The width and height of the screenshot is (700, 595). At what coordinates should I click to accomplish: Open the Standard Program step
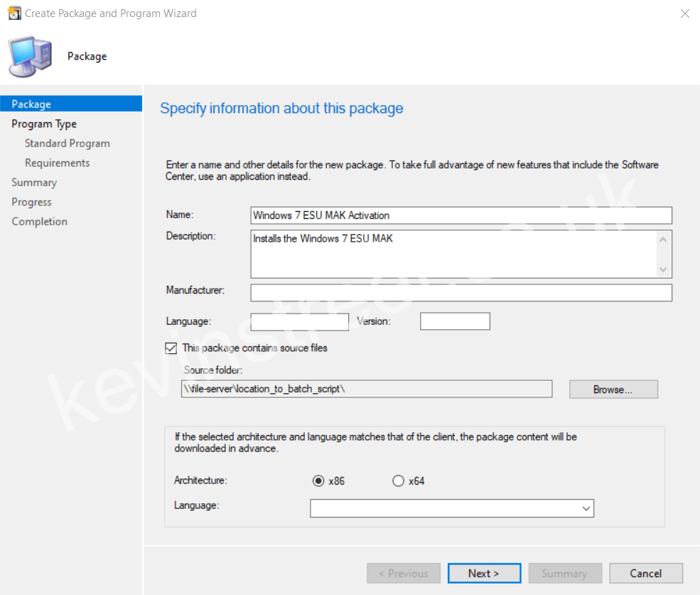[x=67, y=143]
